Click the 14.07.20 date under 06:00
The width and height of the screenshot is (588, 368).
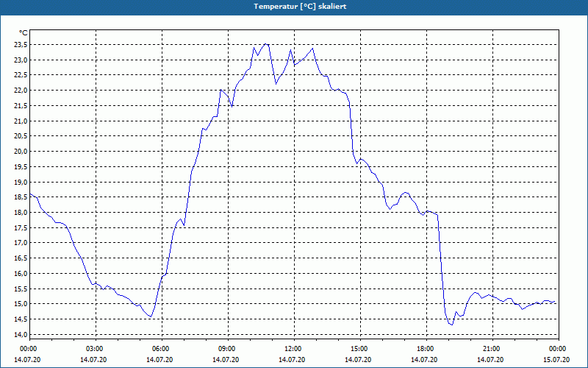point(159,360)
